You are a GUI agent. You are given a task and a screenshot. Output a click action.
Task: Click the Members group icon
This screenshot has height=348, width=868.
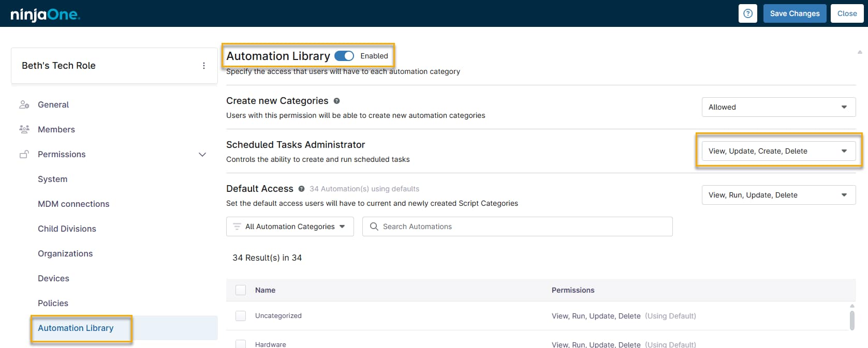(x=24, y=129)
